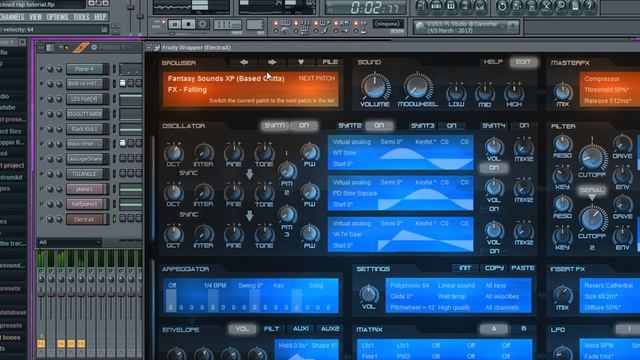The width and height of the screenshot is (640, 360).
Task: Click filter 1 DRIVE knob
Action: pyautogui.click(x=622, y=144)
